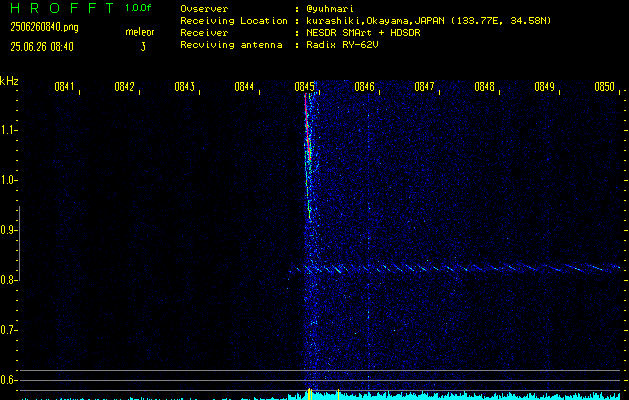The width and height of the screenshot is (629, 400).
Task: Click the 0.9 kHz frequency label
Action: click(7, 230)
